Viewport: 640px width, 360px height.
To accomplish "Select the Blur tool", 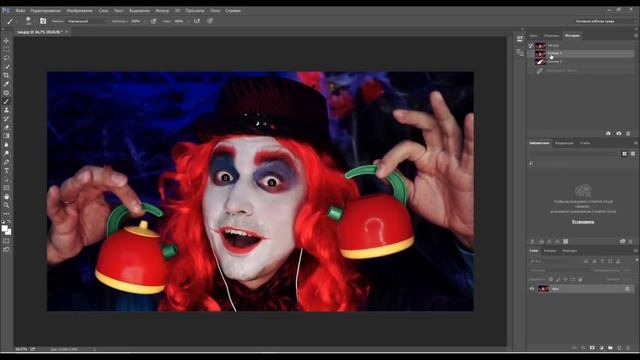I will coord(6,144).
